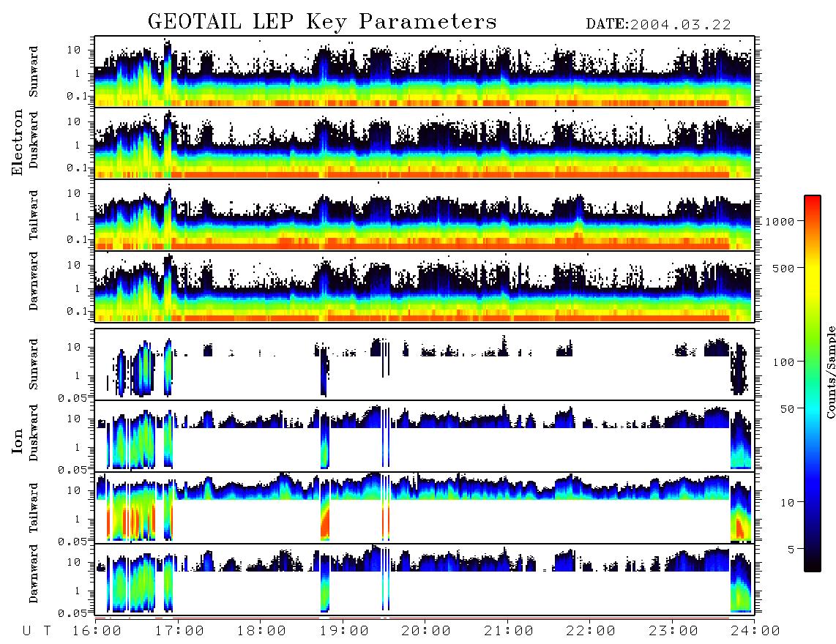Viewport: 836px width, 644px height.
Task: Click the colorbar '5' tick label
Action: pos(791,549)
